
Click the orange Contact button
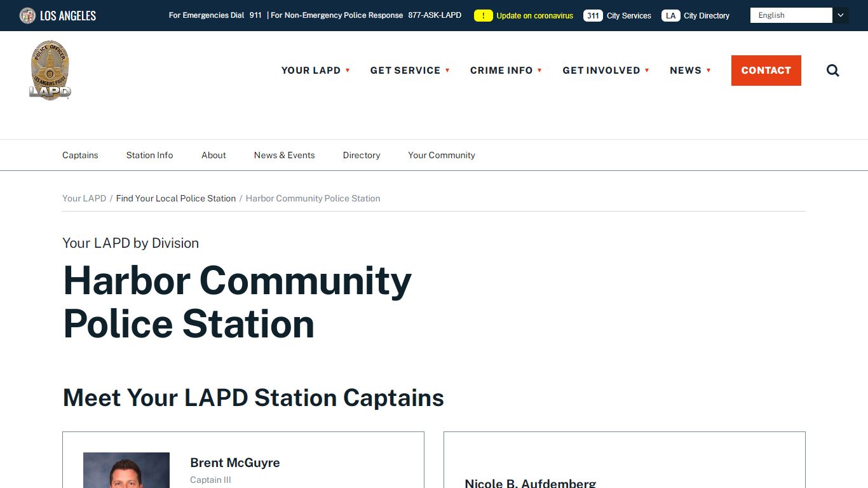pos(766,71)
